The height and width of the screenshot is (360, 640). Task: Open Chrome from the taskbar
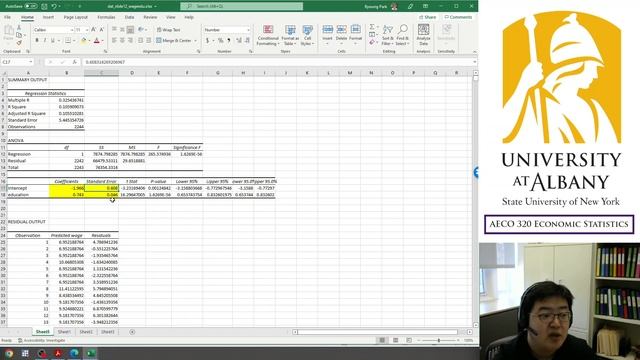[9, 353]
